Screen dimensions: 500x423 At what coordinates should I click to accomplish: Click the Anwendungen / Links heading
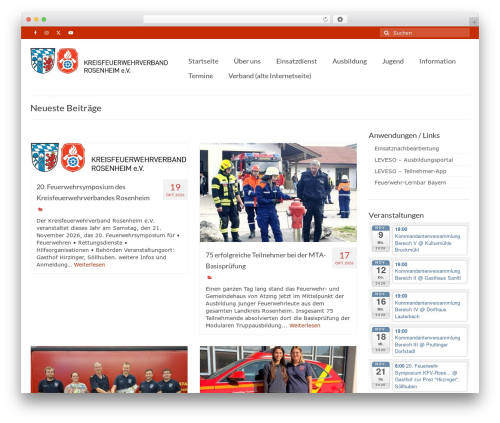[x=404, y=135]
